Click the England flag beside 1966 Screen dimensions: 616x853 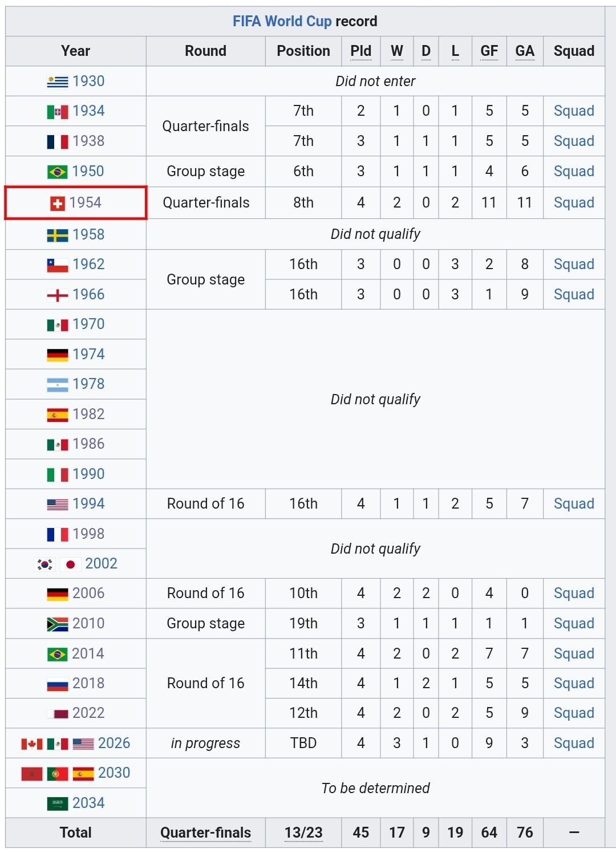point(58,295)
